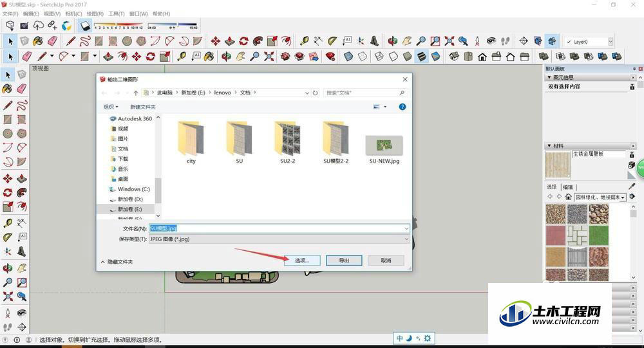Collapse the 图元信息 panel section
The height and width of the screenshot is (348, 644).
549,77
